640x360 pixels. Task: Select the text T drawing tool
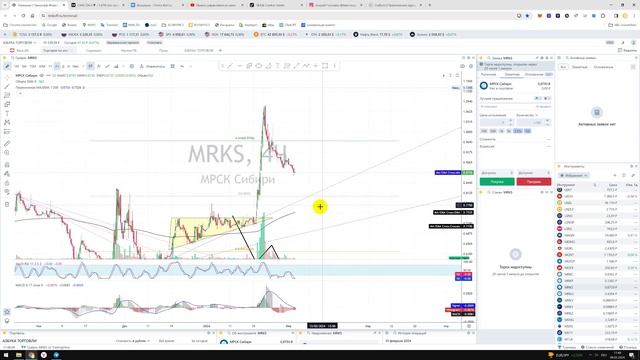[278, 66]
